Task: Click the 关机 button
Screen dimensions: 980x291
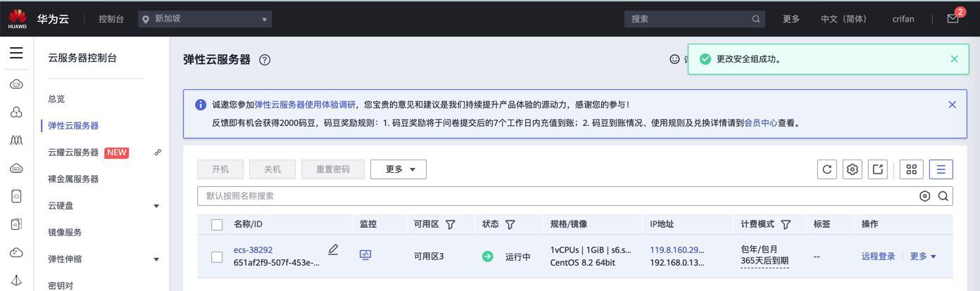Action: click(x=272, y=169)
